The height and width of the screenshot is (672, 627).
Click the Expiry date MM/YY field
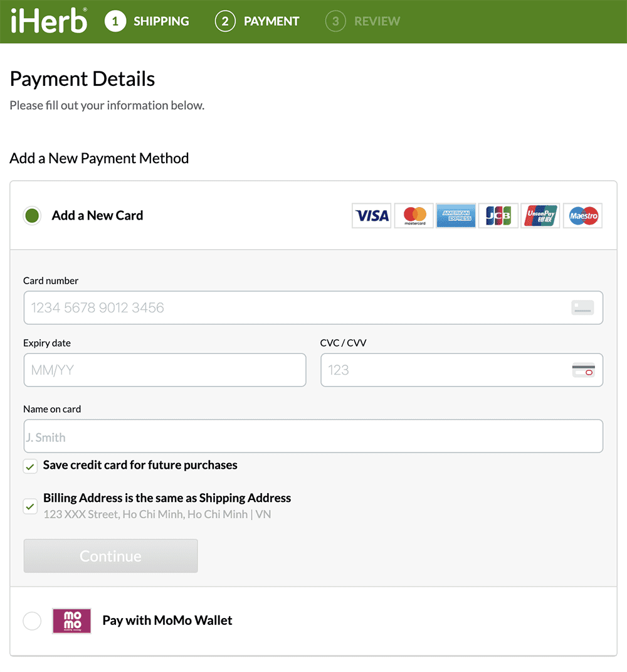164,370
